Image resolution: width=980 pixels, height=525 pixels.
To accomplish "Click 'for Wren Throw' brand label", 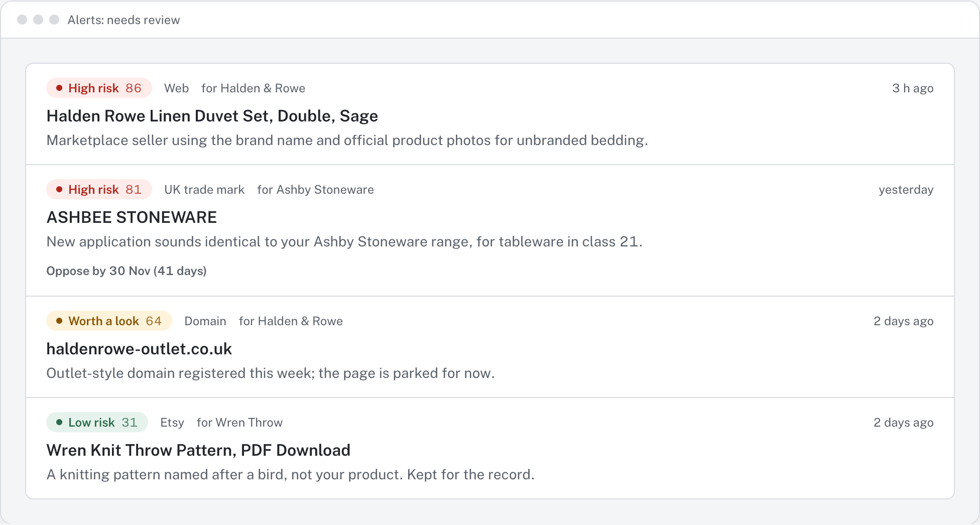I will pos(239,423).
